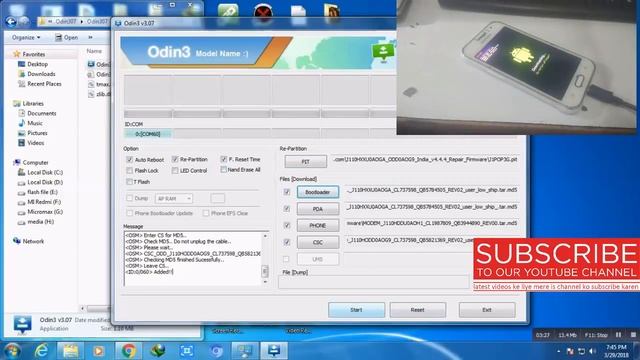This screenshot has height=360, width=640.
Task: Click the Name column header
Action: click(94, 51)
